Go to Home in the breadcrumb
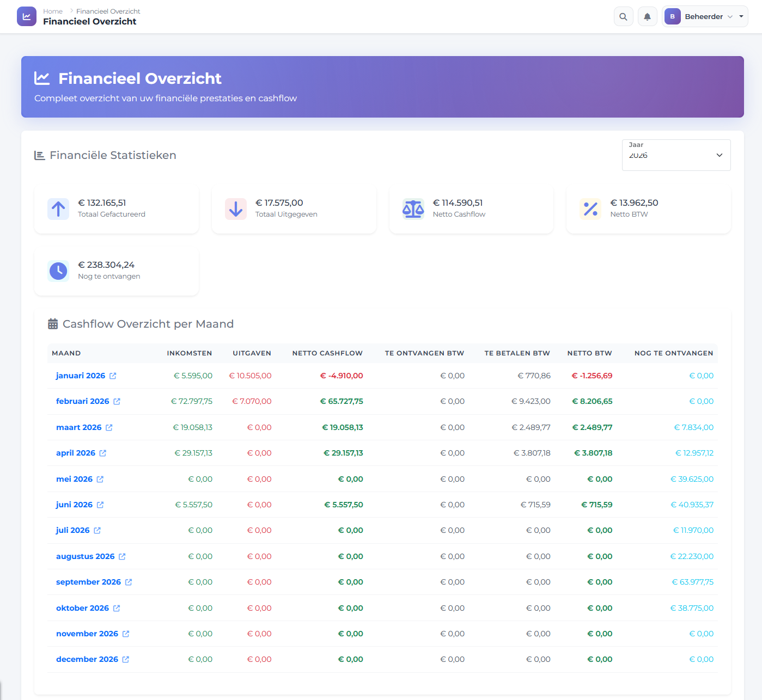 (53, 11)
